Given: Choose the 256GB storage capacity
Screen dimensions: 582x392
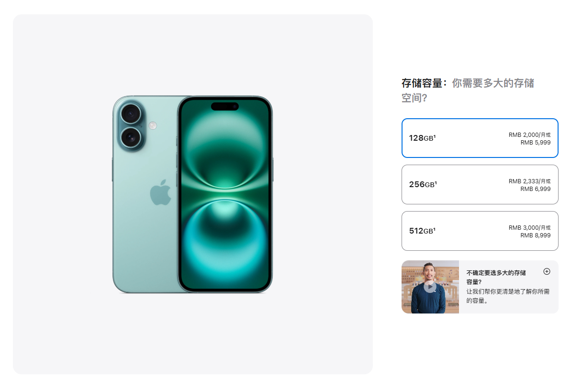Looking at the screenshot, I should coord(480,184).
